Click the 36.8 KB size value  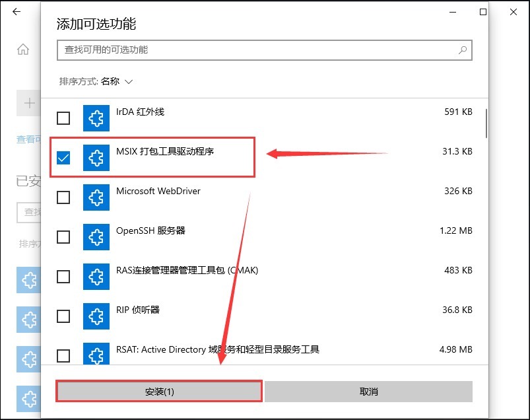(x=457, y=310)
